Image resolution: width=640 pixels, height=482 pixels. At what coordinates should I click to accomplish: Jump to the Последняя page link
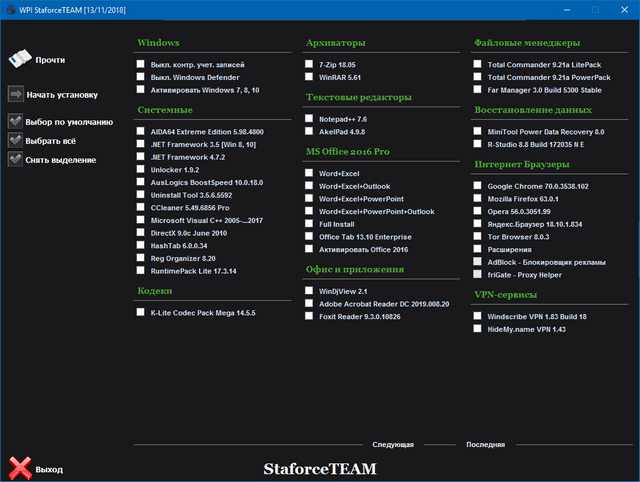point(485,444)
